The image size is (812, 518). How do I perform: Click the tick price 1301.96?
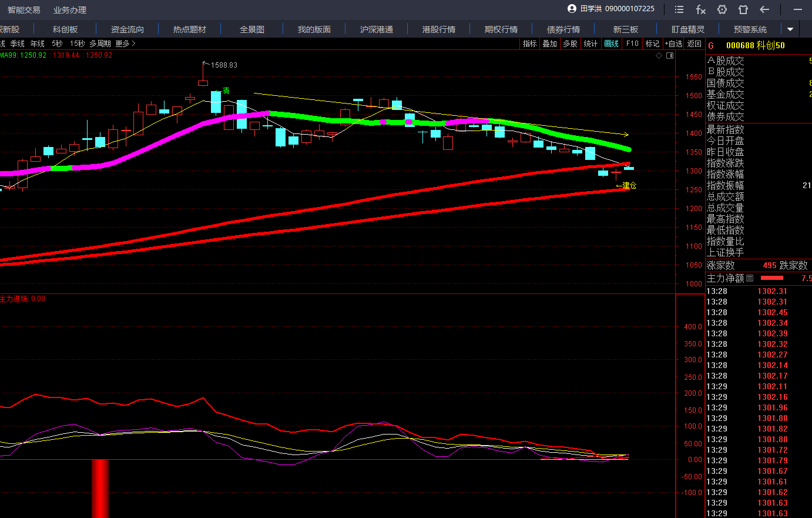[773, 407]
